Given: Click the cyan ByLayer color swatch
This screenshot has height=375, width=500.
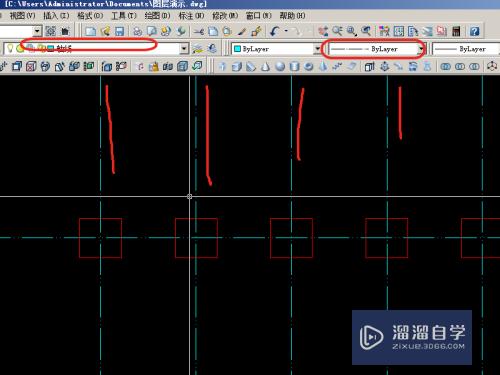Looking at the screenshot, I should [237, 49].
